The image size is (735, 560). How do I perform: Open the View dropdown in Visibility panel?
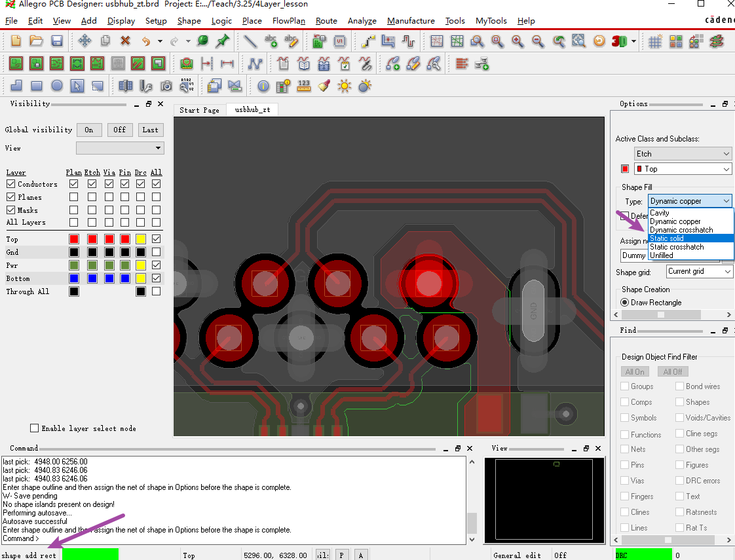point(120,148)
